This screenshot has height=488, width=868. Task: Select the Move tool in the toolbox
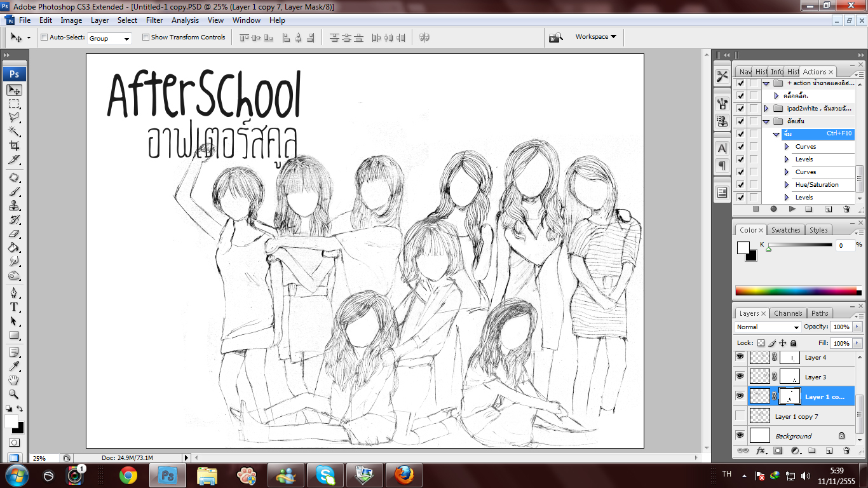14,90
